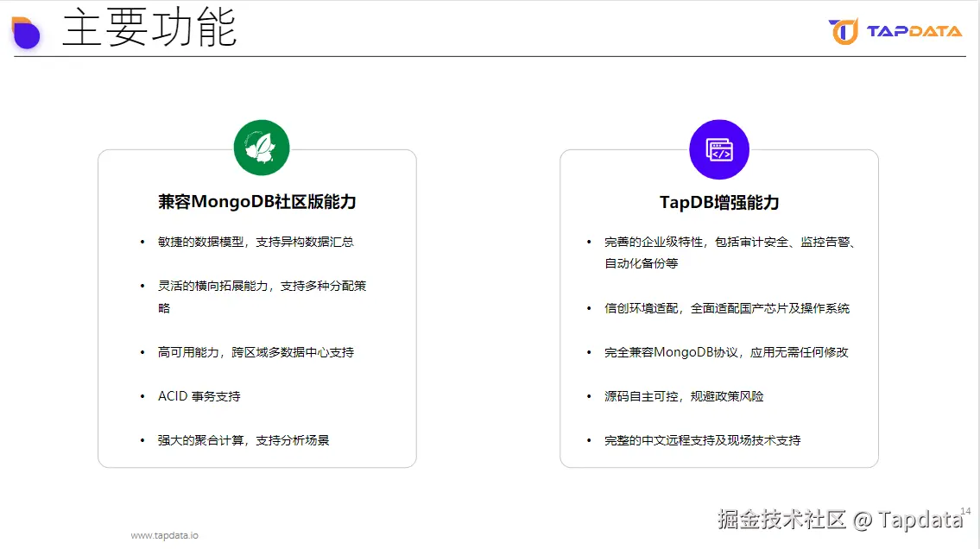980x549 pixels.
Task: Open the www.tapdata.io footer link
Action: click(x=164, y=535)
